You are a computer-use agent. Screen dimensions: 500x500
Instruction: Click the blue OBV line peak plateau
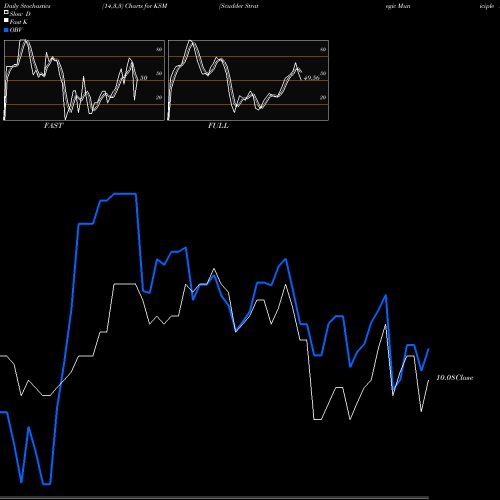coord(125,193)
